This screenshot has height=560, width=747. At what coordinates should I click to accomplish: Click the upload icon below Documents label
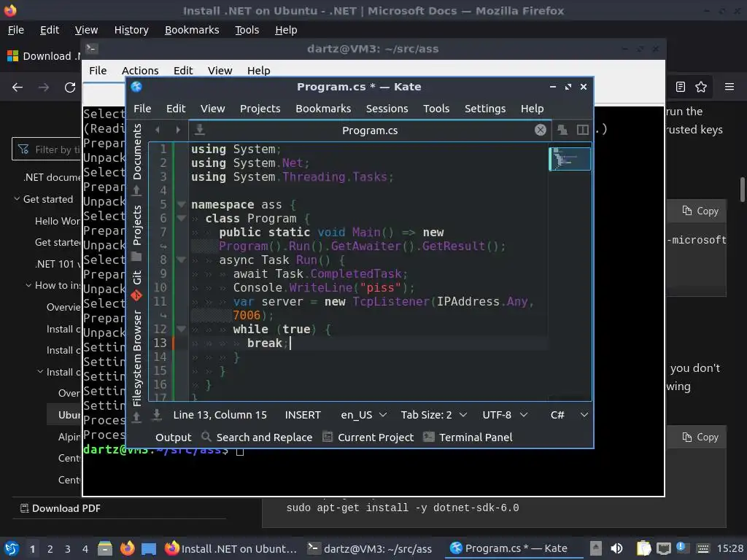pos(136,190)
